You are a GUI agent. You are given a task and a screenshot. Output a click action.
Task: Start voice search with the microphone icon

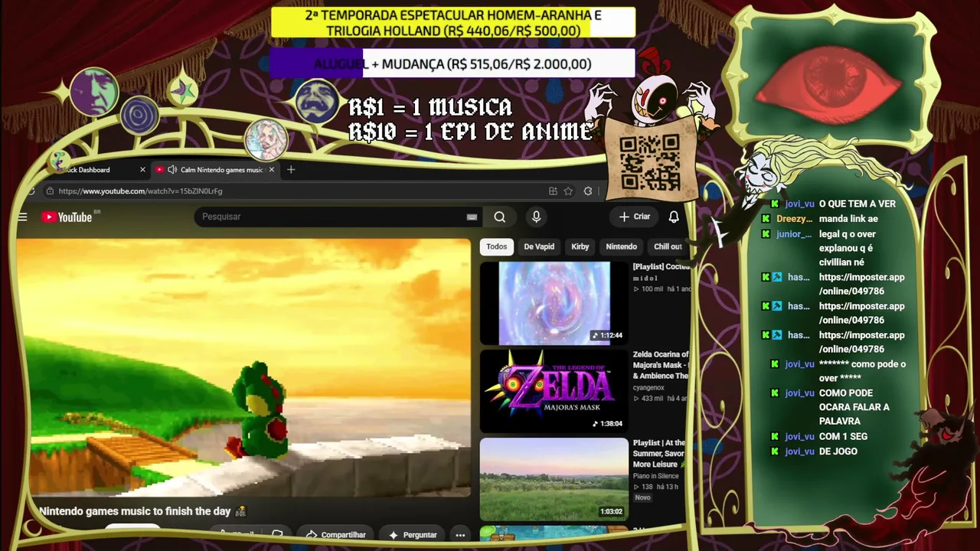(536, 217)
